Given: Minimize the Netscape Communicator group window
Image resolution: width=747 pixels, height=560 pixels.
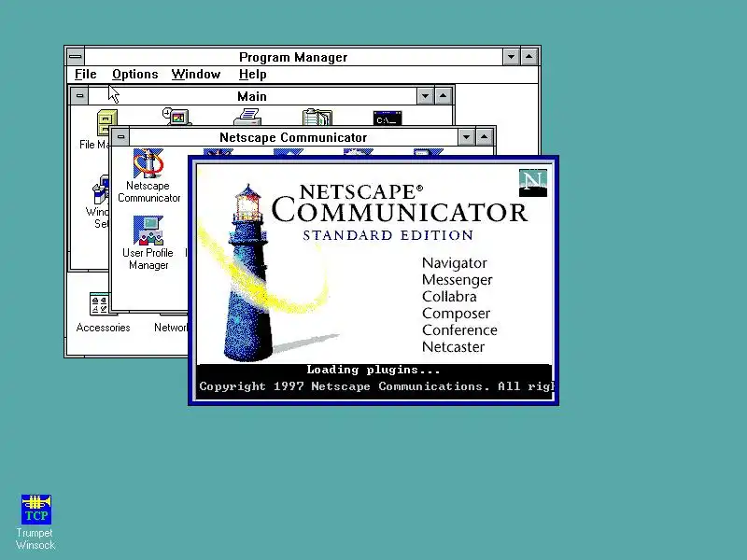Looking at the screenshot, I should point(466,137).
